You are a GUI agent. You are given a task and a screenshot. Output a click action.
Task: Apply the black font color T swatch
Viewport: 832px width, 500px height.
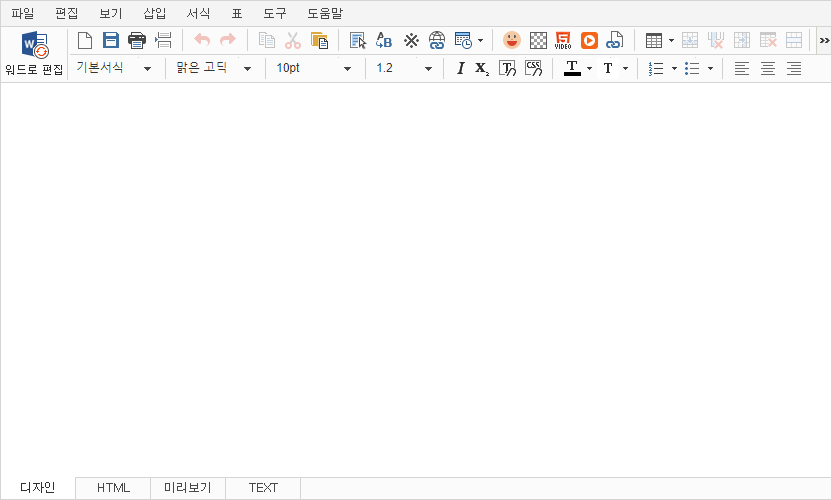click(572, 68)
